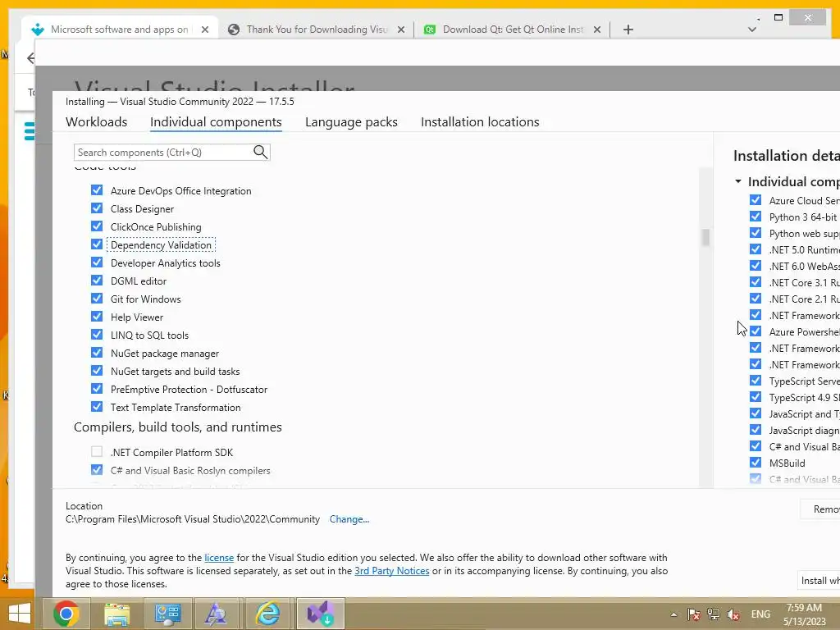
Task: Click the search magnifier icon in components box
Action: [260, 152]
